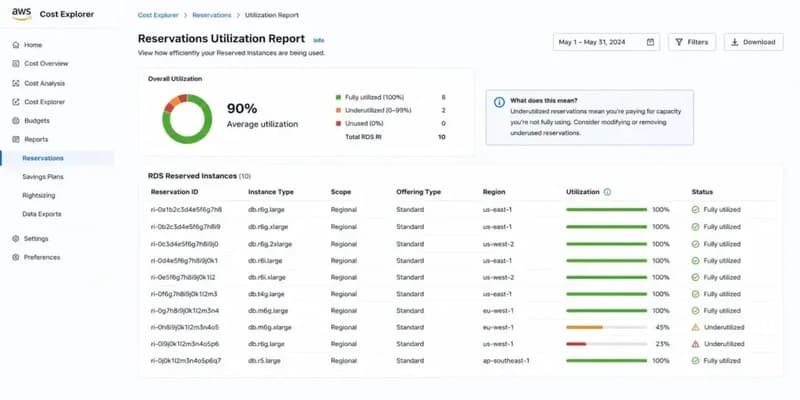Go to Reservations breadcrumb
Image resolution: width=800 pixels, height=400 pixels.
[x=212, y=15]
